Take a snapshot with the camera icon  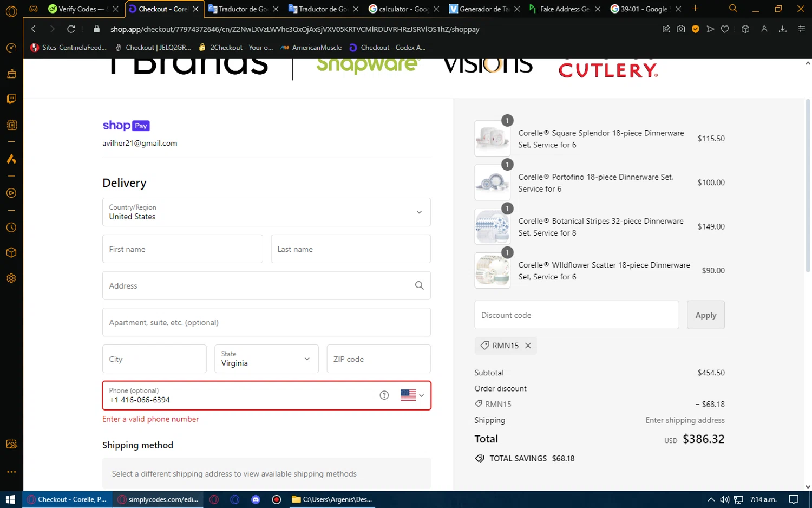[x=681, y=29]
